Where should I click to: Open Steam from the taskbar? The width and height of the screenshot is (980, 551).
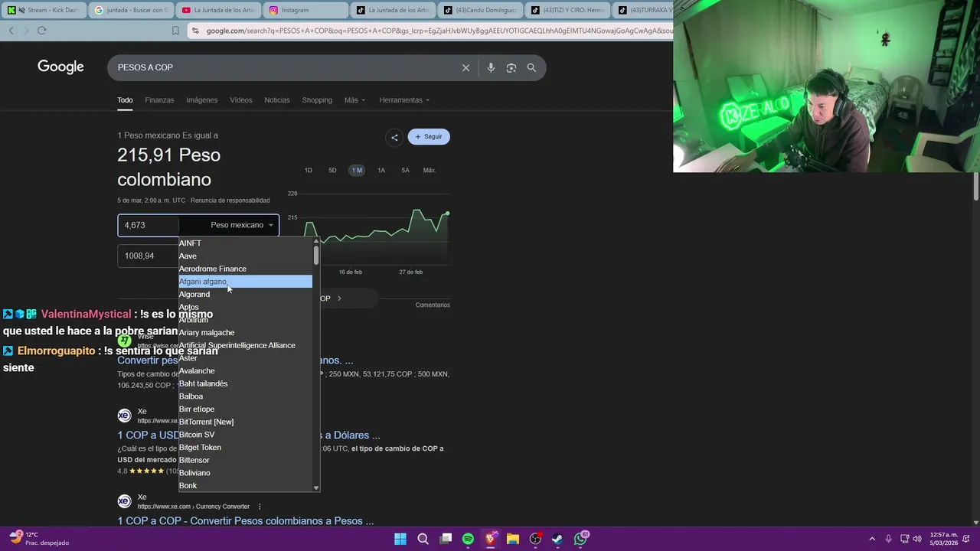click(x=557, y=539)
